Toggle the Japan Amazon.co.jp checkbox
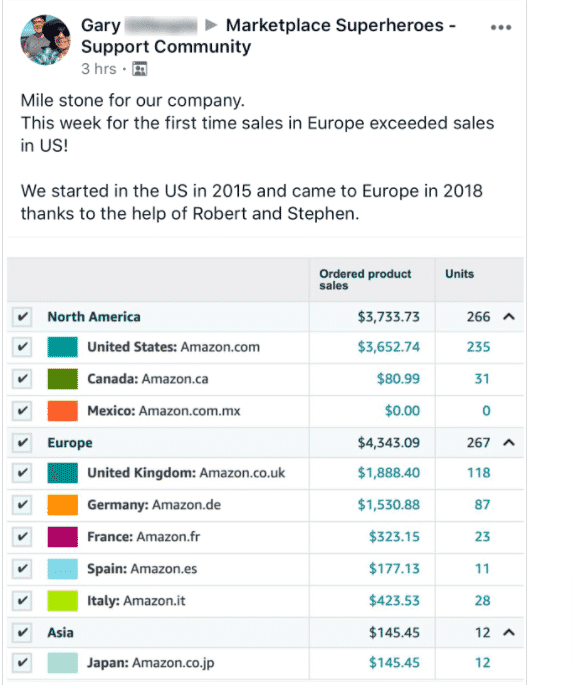Screen dimensions: 573x685 coord(22,663)
